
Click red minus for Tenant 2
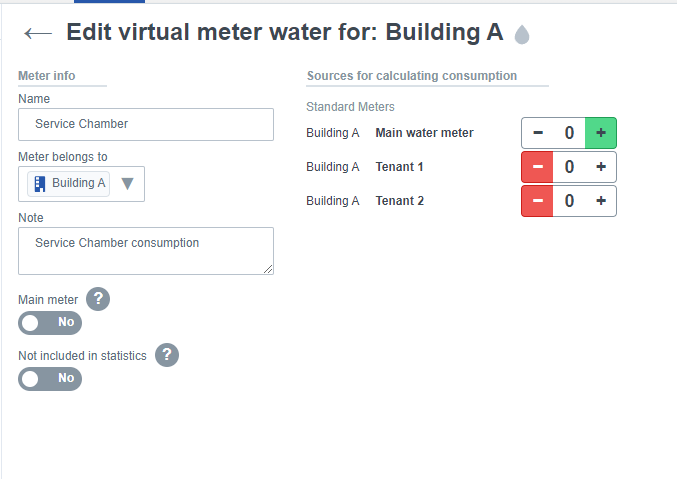pyautogui.click(x=537, y=201)
